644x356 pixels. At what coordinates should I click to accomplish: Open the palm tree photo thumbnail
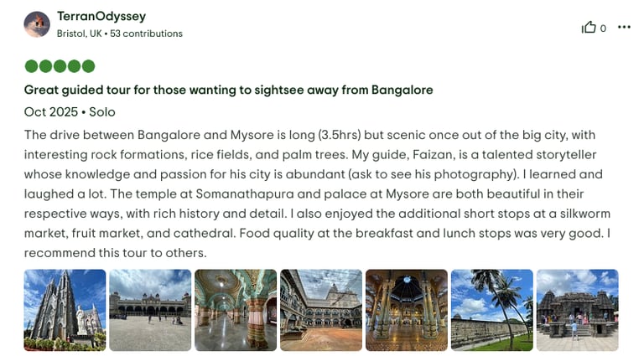492,310
